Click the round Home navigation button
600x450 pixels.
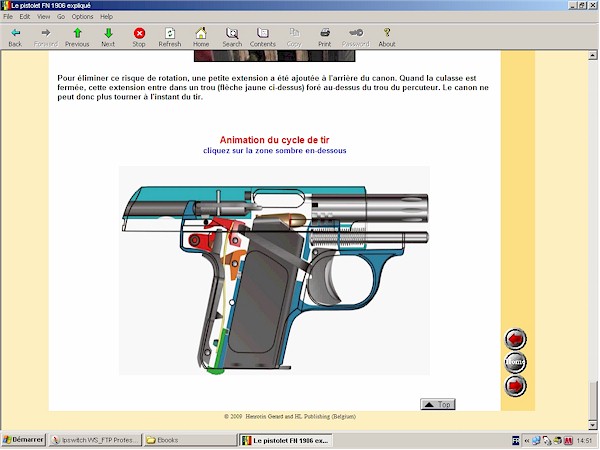(x=515, y=362)
